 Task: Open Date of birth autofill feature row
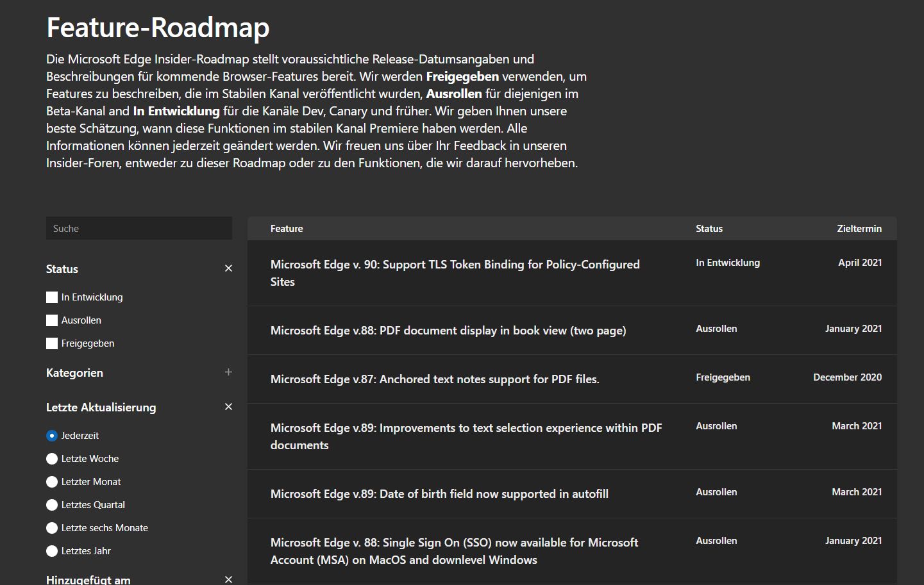tap(572, 494)
